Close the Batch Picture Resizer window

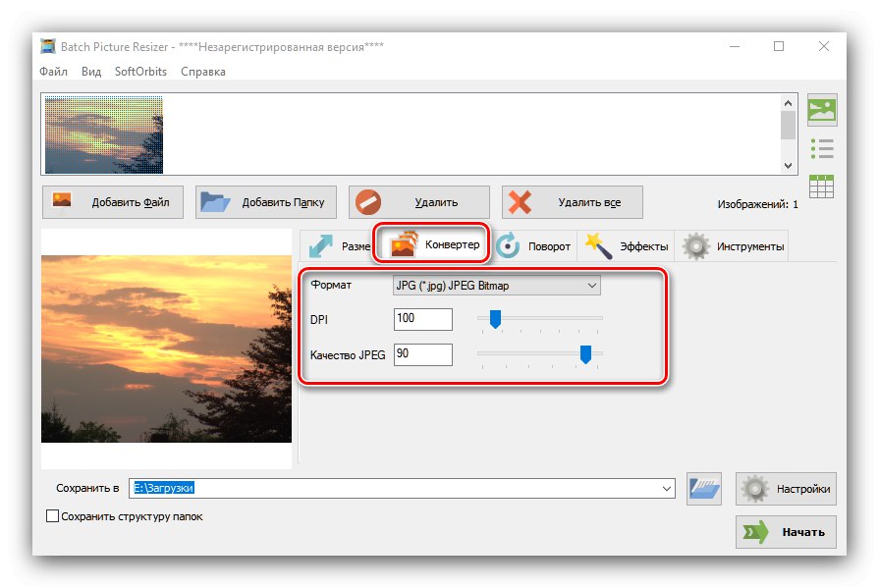(823, 46)
